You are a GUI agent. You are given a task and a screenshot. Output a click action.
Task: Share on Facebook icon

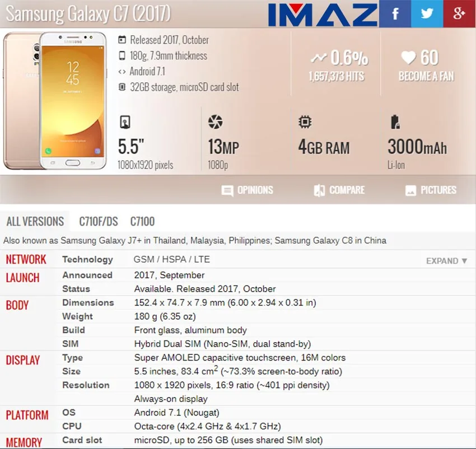(x=395, y=13)
